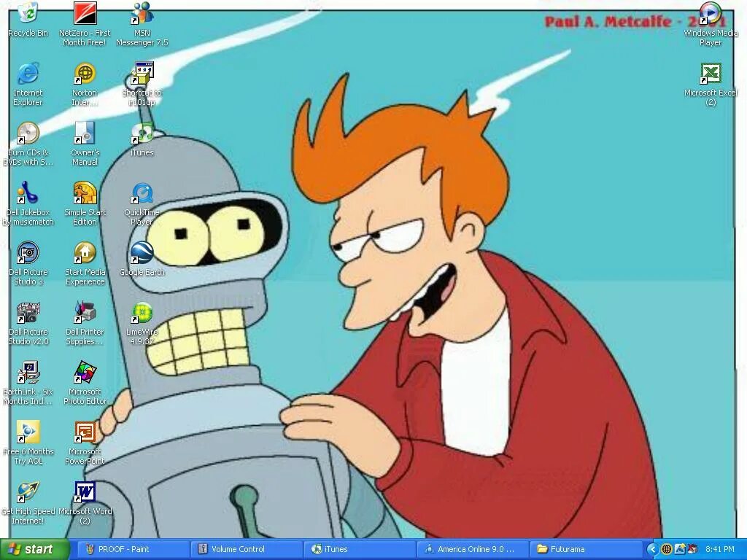
Task: Click the 8:41 PM taskbar clock
Action: pos(720,549)
